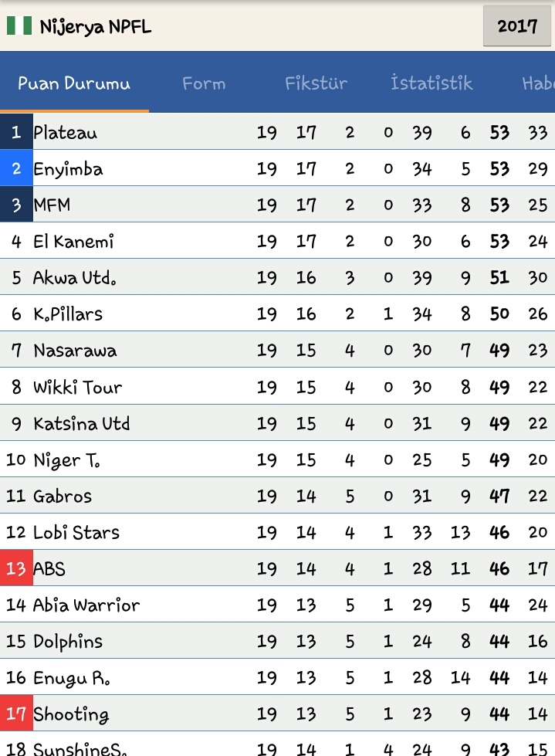Open the 2017 season selector

(517, 26)
